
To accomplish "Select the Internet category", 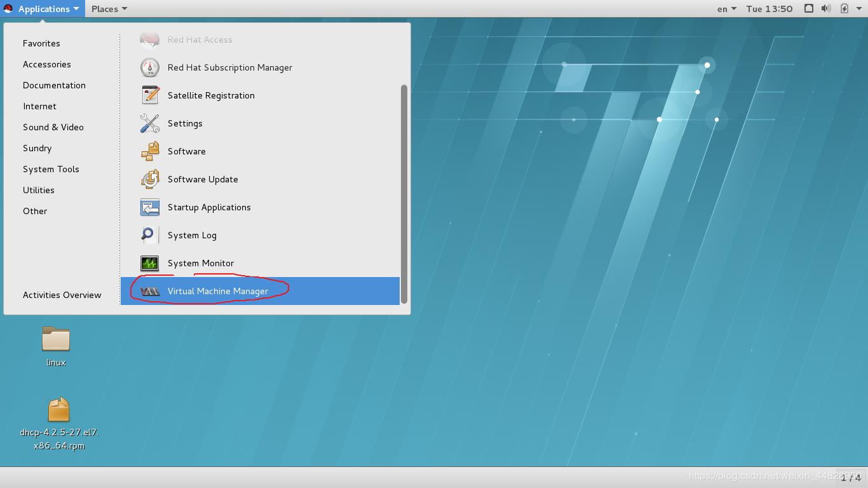I will (x=39, y=106).
